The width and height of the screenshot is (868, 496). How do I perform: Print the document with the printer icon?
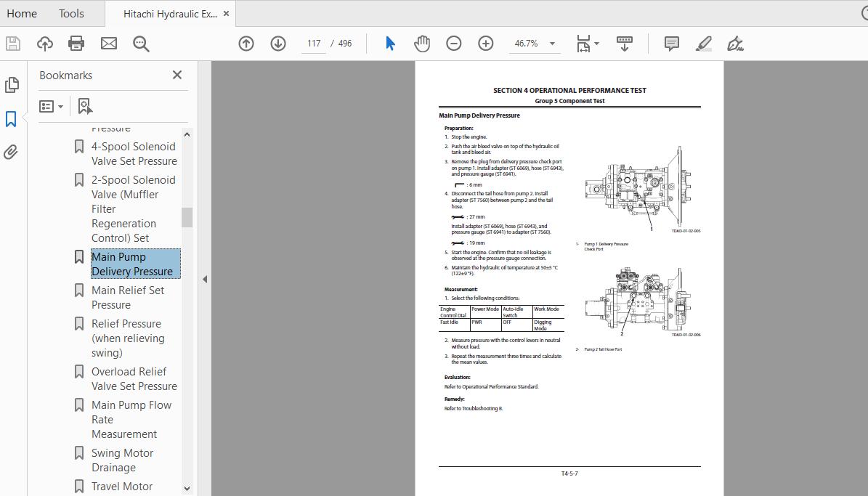pyautogui.click(x=76, y=43)
